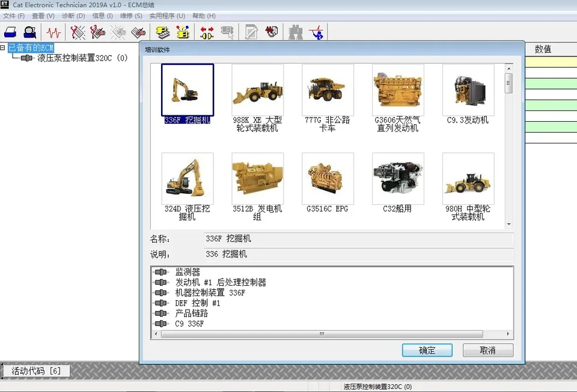This screenshot has height=392, width=577.
Task: Select 产品链路 list row
Action: (191, 313)
